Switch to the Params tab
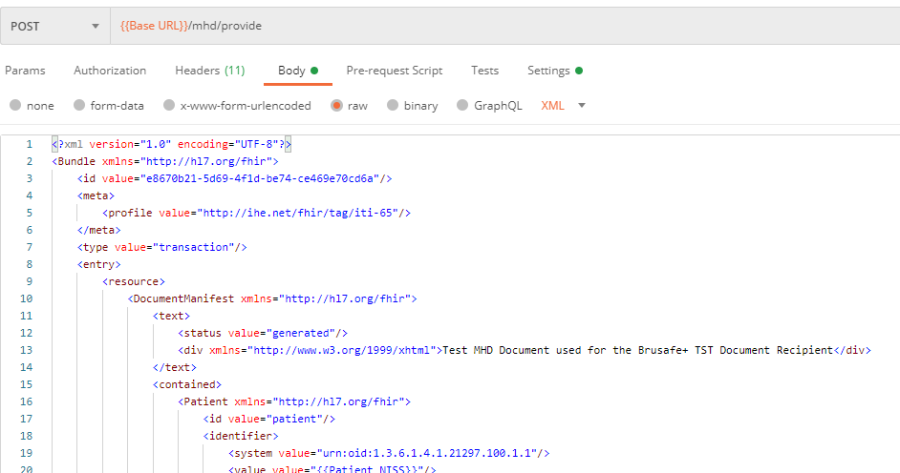Screen dimensions: 900x473 coord(25,71)
